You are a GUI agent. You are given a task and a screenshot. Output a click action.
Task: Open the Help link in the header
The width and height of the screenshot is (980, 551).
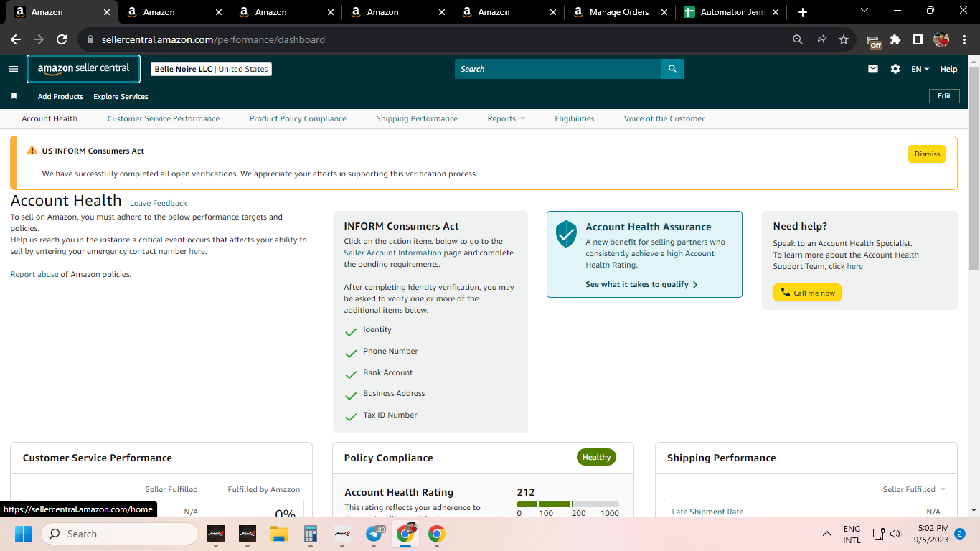point(948,69)
